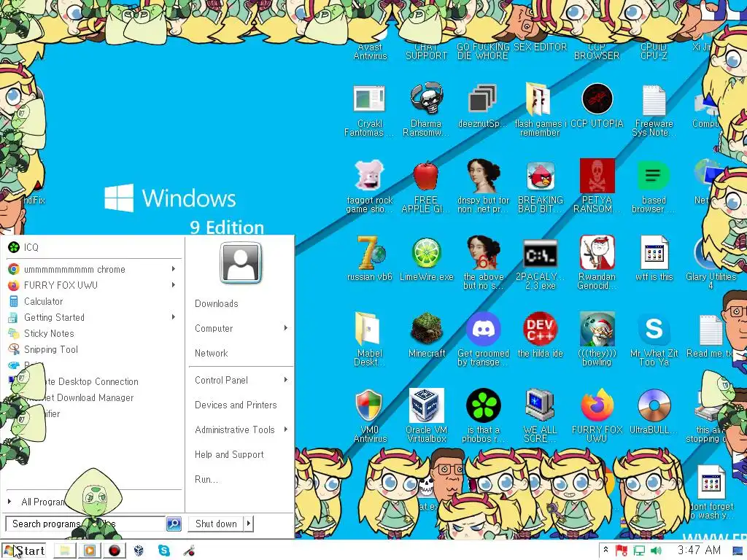Launch Oracle VM Virtualbox
The width and height of the screenshot is (747, 560).
426,405
